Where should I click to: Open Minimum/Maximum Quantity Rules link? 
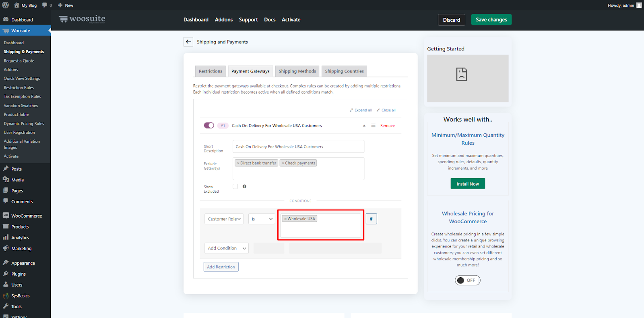pyautogui.click(x=468, y=139)
